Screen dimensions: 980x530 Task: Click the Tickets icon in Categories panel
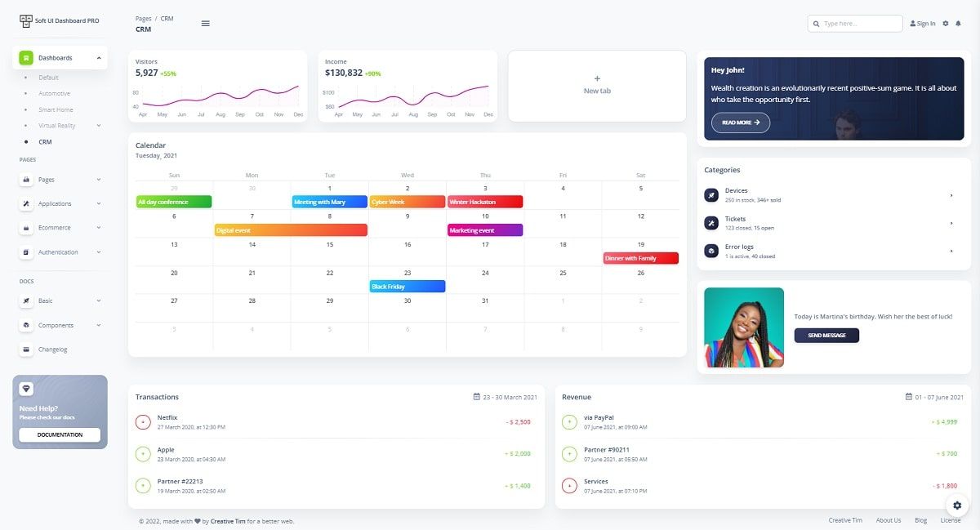(x=710, y=222)
